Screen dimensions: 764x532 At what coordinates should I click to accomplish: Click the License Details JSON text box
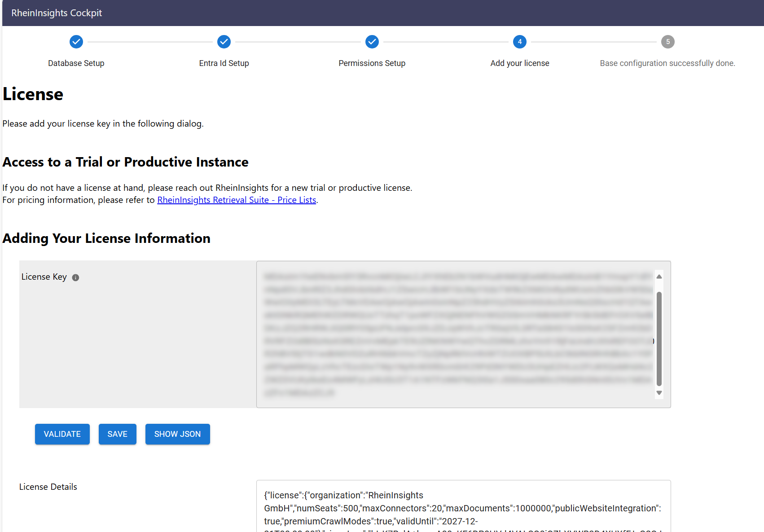tap(463, 506)
